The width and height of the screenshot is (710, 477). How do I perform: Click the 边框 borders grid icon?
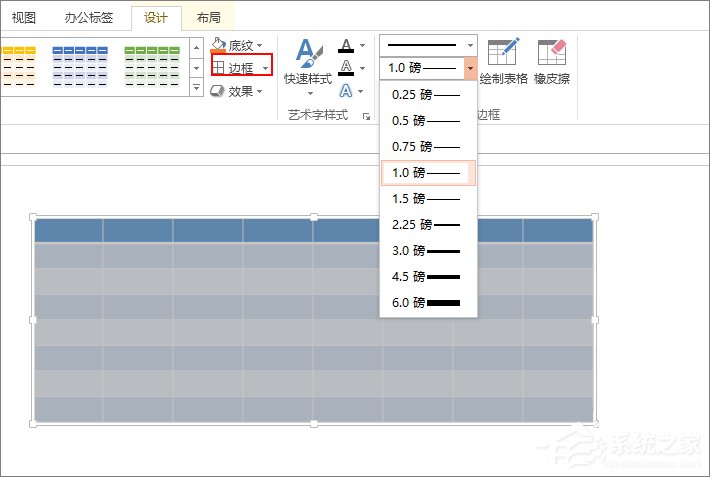coord(218,68)
